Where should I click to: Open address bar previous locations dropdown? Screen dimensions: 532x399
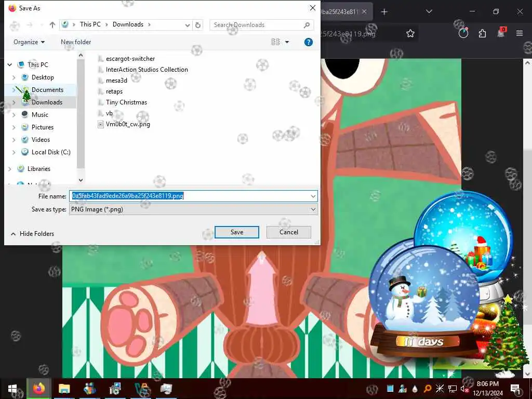(x=187, y=25)
